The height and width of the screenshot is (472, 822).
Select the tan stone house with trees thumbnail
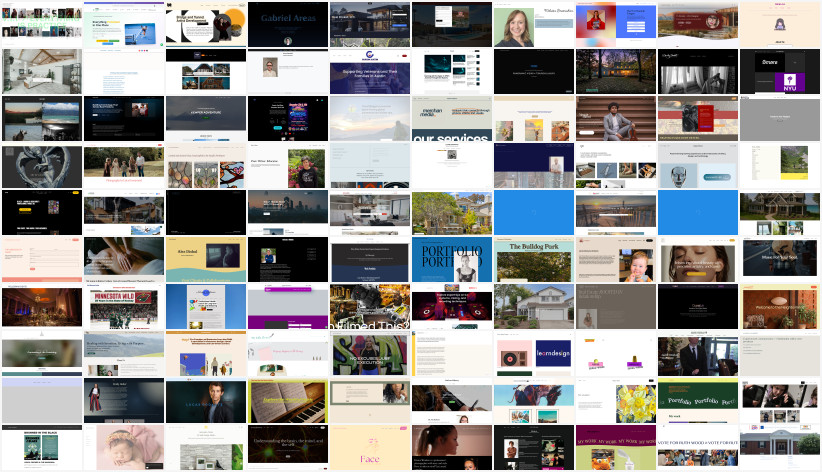pos(452,212)
